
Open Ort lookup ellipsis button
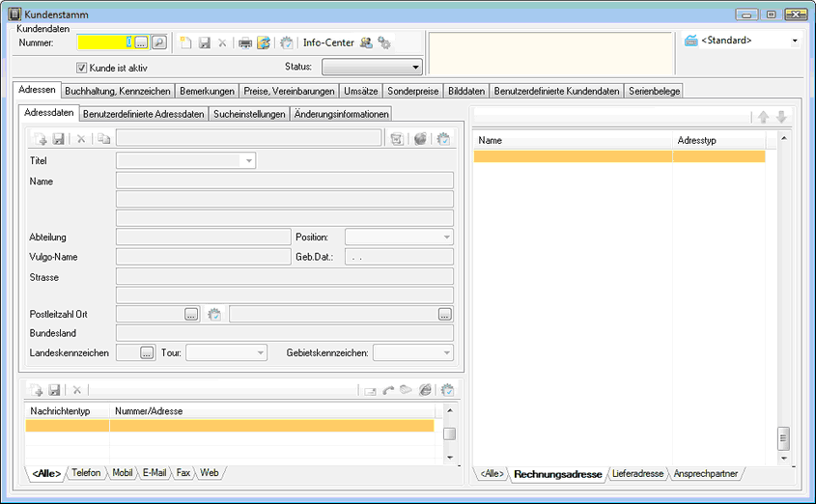[444, 314]
